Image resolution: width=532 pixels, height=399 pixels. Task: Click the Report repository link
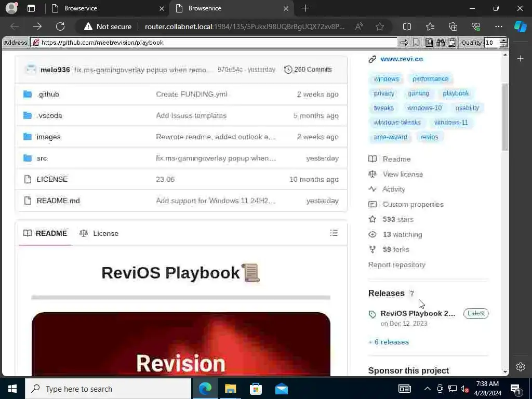coord(396,264)
